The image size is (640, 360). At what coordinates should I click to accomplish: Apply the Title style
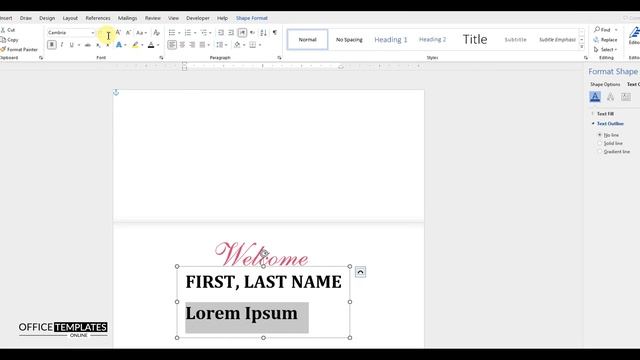[475, 40]
